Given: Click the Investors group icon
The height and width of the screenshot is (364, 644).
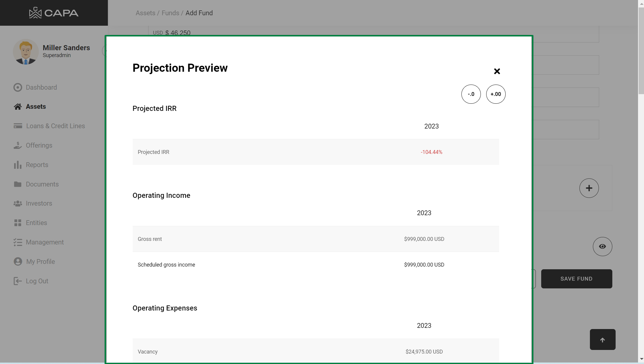Looking at the screenshot, I should [x=18, y=204].
